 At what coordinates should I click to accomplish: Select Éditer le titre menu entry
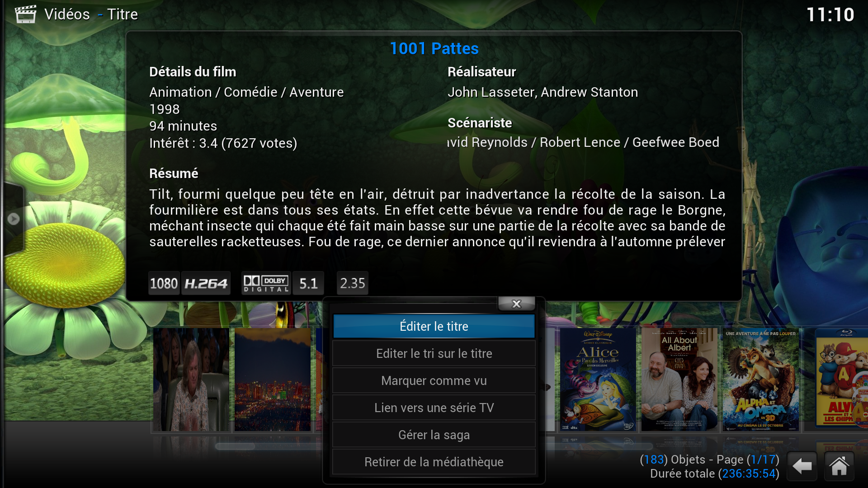[x=434, y=326]
